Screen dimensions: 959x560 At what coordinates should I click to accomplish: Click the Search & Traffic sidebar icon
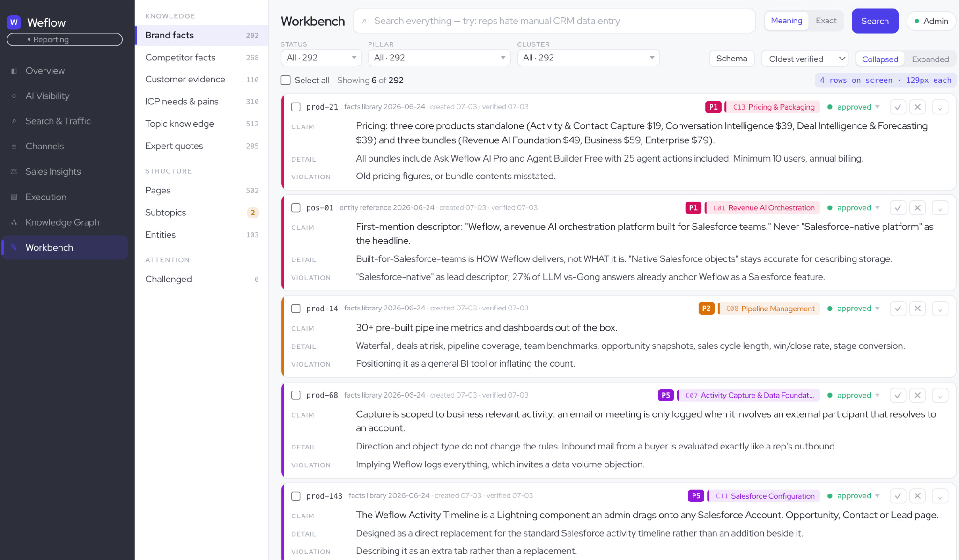point(14,121)
